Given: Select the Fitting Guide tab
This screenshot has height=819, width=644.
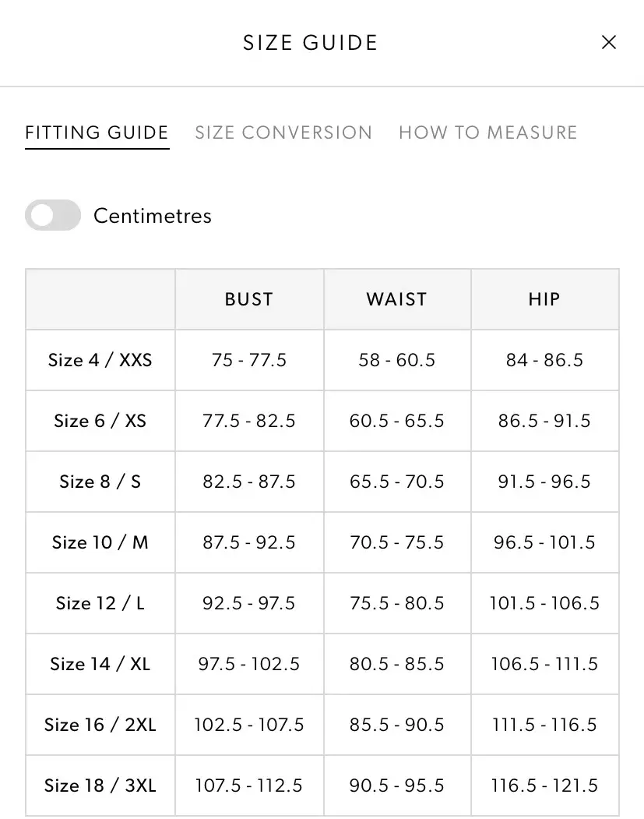Looking at the screenshot, I should pos(97,132).
